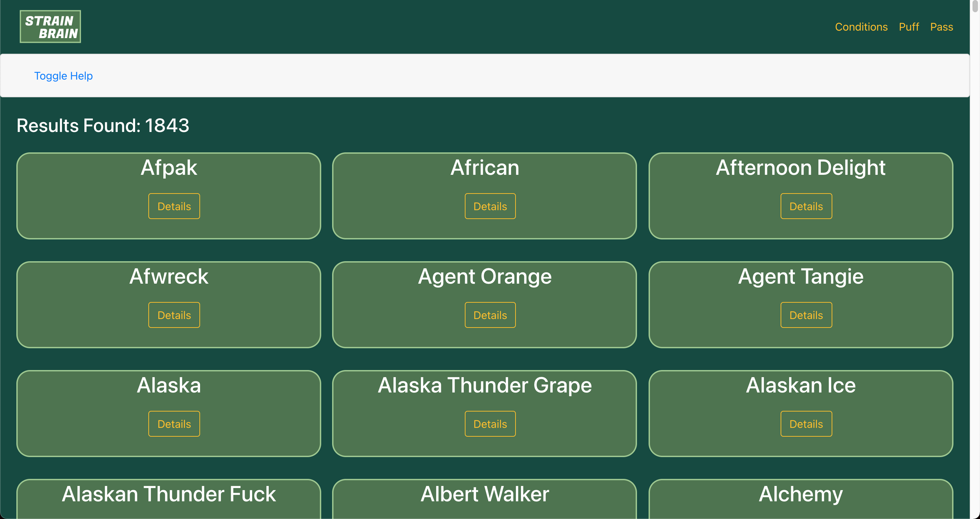Open the Conditions menu item
Image resolution: width=980 pixels, height=519 pixels.
[x=861, y=27]
